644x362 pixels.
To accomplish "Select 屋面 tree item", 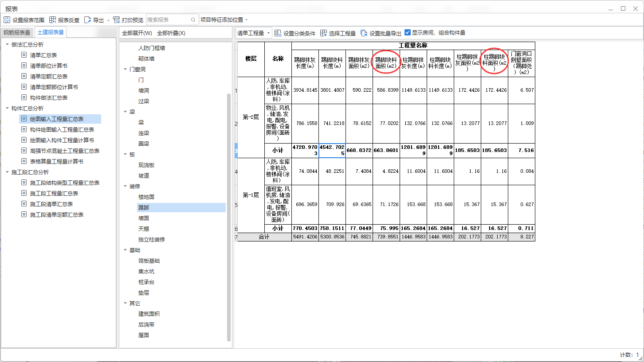I will point(144,335).
